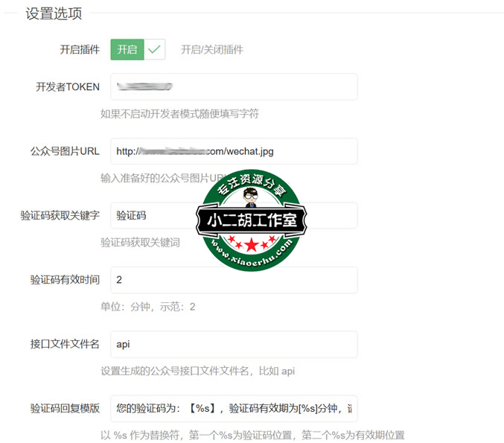Click the 开启插件 label
The height and width of the screenshot is (443, 504).
pos(80,50)
